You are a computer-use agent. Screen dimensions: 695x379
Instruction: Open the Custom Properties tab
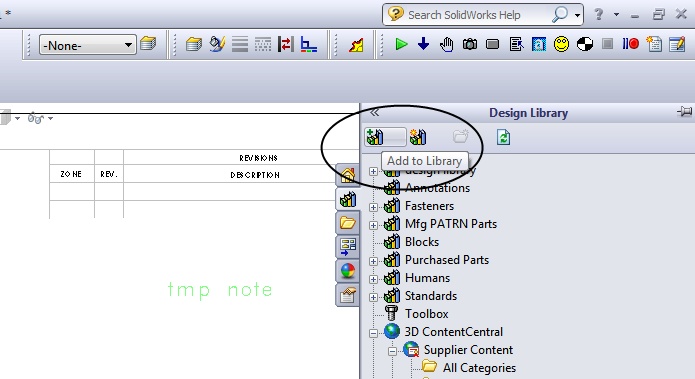pos(348,295)
